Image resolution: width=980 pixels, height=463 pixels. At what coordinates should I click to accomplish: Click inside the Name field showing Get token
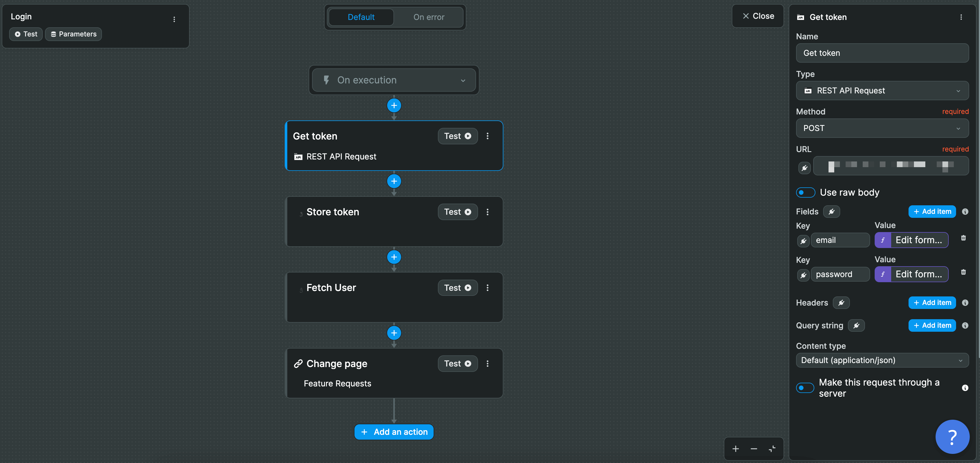882,53
